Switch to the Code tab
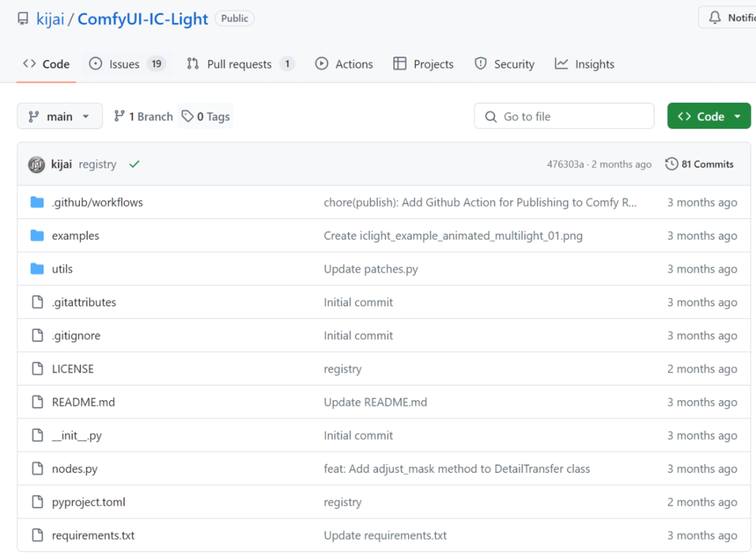The width and height of the screenshot is (756, 559). click(x=46, y=64)
